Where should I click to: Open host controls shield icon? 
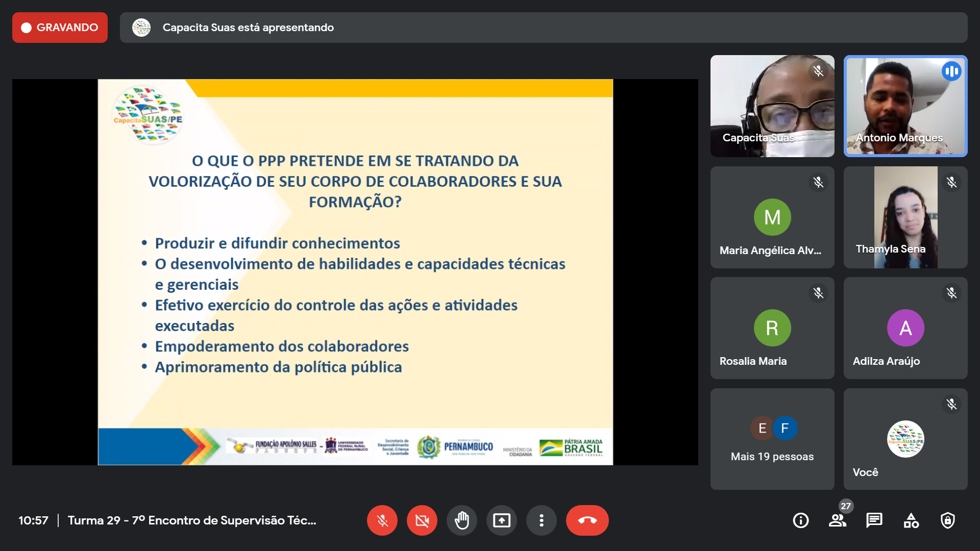(948, 520)
